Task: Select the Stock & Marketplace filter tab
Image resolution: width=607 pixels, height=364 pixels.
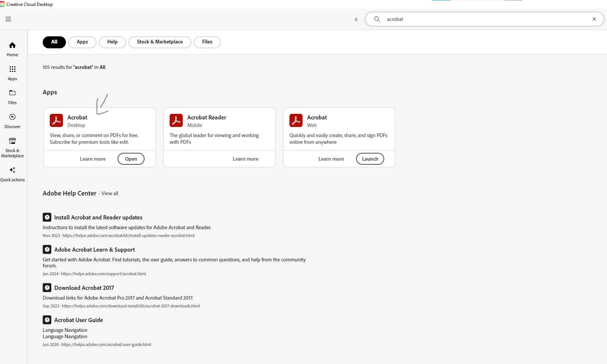Action: (x=160, y=42)
